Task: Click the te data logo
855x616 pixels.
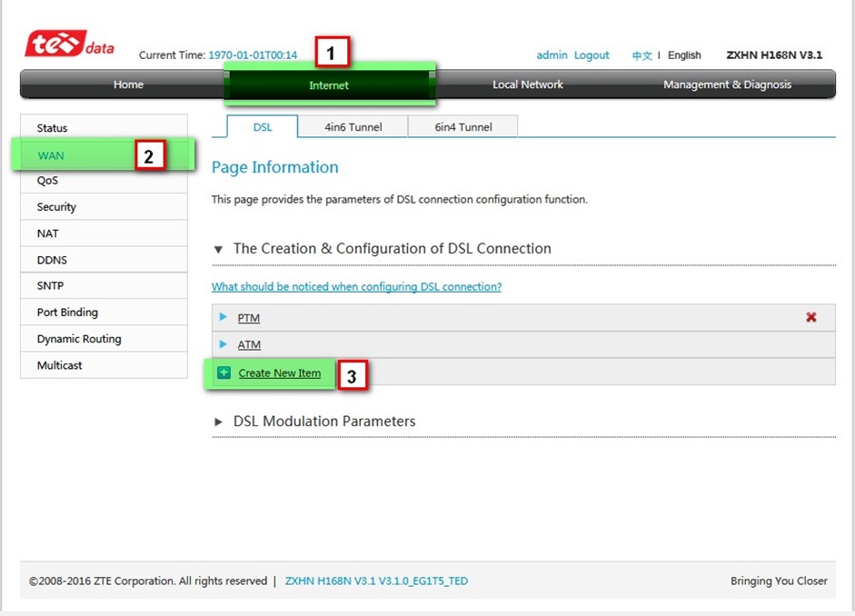Action: click(x=69, y=45)
